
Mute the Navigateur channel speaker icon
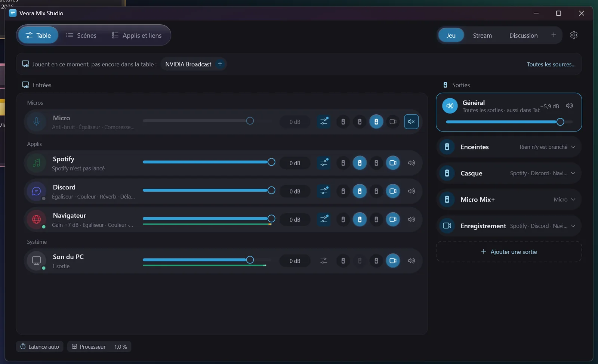pos(411,219)
